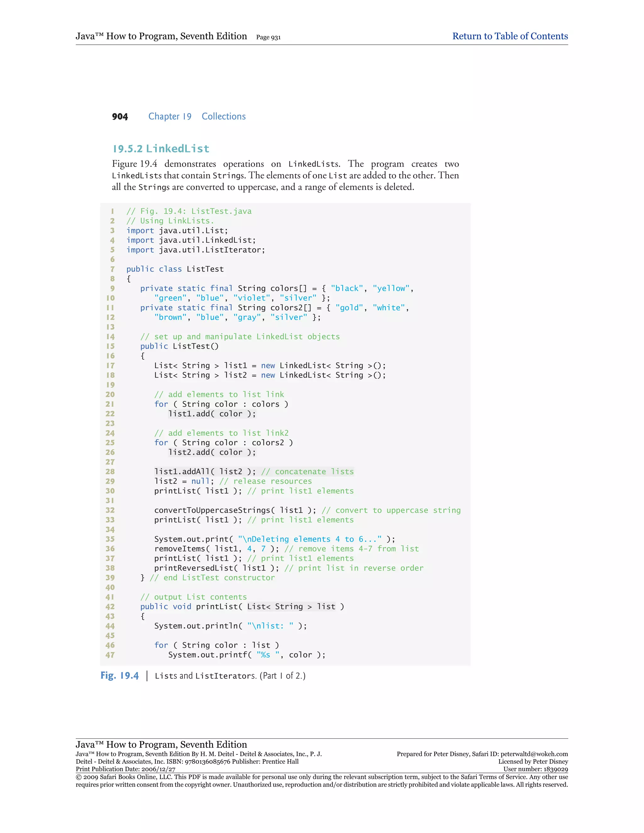Click the Collections chapter title
644x833 pixels.
coord(224,116)
